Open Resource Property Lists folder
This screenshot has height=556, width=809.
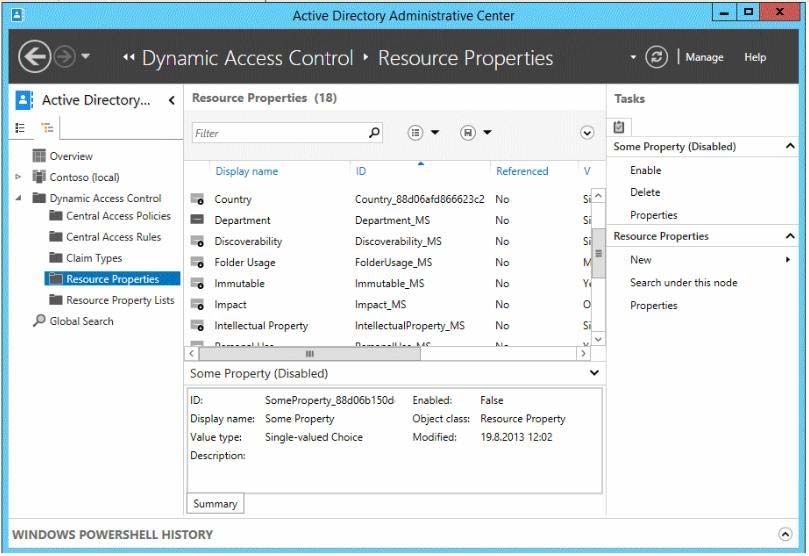[x=120, y=300]
